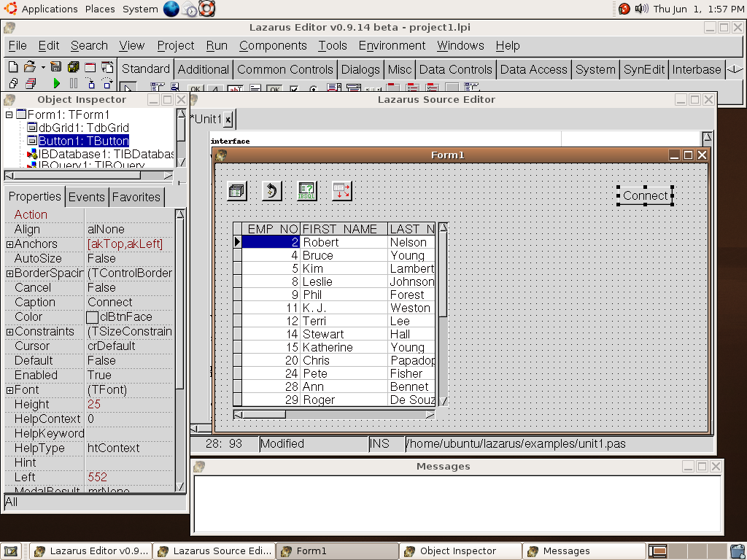747x560 pixels.
Task: Expand the BorderSpacing property
Action: pyautogui.click(x=9, y=273)
